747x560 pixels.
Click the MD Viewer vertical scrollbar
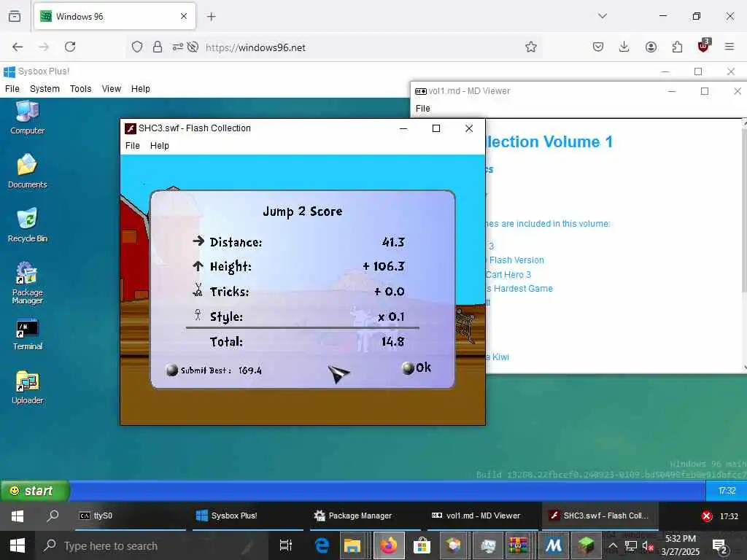[x=744, y=245]
